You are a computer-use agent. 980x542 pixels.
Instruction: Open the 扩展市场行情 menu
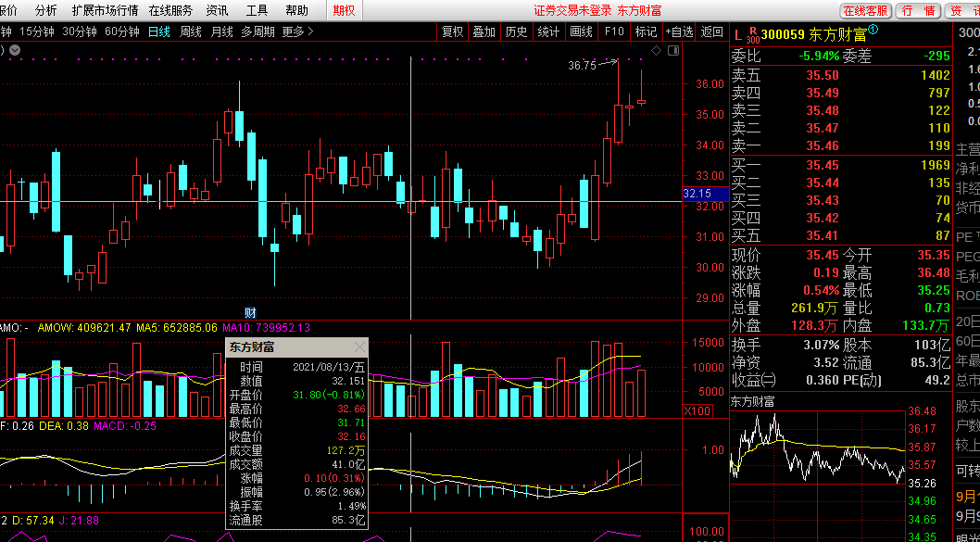[x=105, y=10]
